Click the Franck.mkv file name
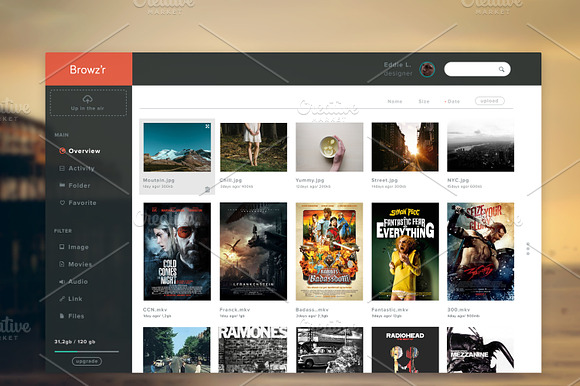Screen dimensions: 580x386 pos(235,310)
